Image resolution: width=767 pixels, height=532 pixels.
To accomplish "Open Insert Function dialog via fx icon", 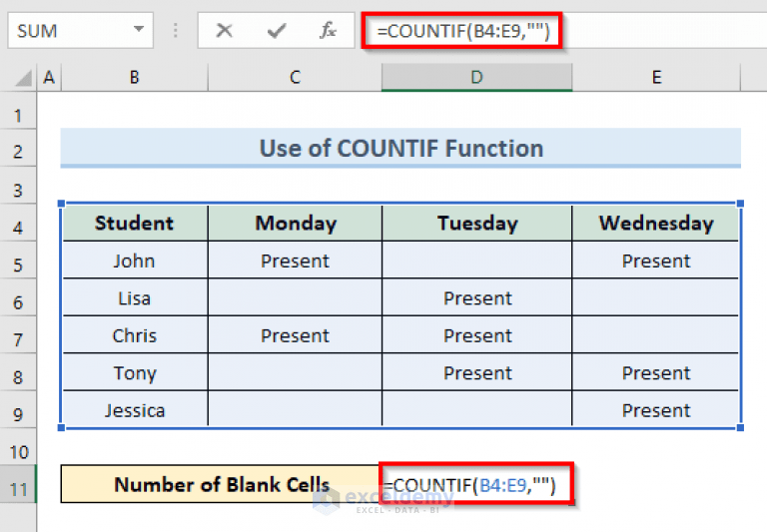I will [x=328, y=30].
